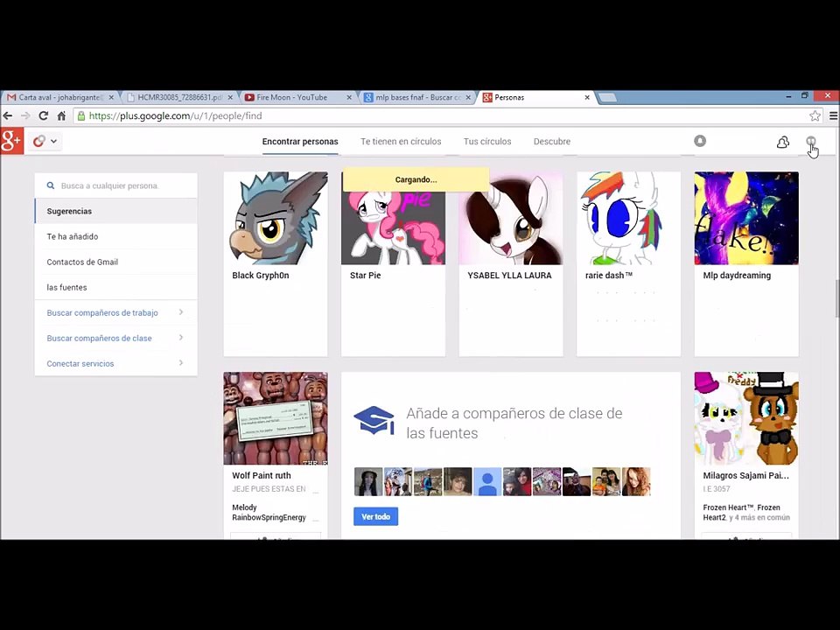Click the add people icon in the header

[x=782, y=142]
